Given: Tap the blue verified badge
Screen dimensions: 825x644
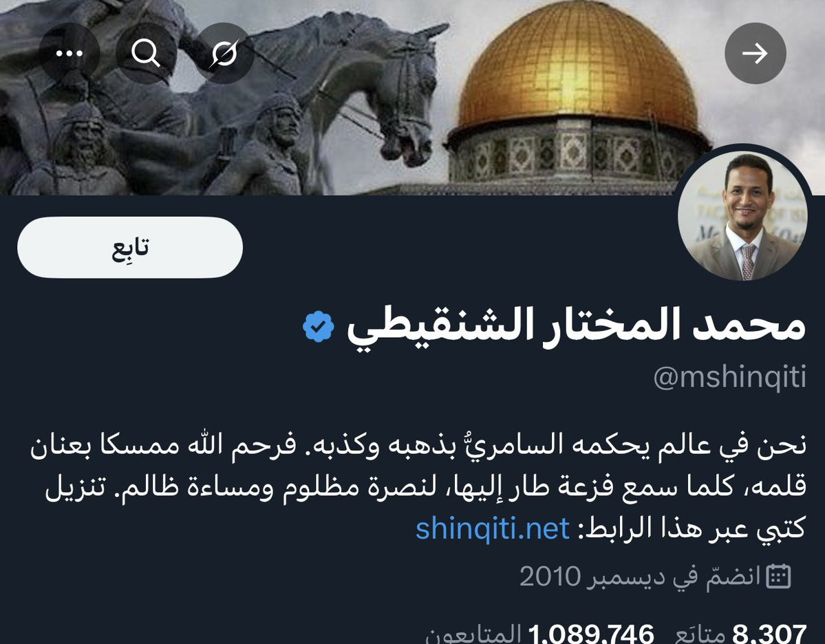Looking at the screenshot, I should [x=319, y=327].
